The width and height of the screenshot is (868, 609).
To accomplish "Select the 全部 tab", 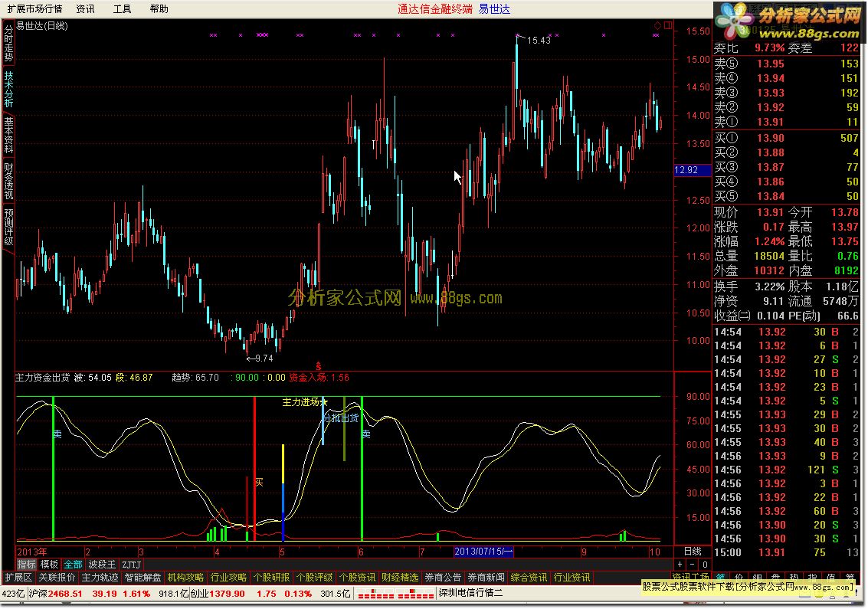I will coord(73,564).
